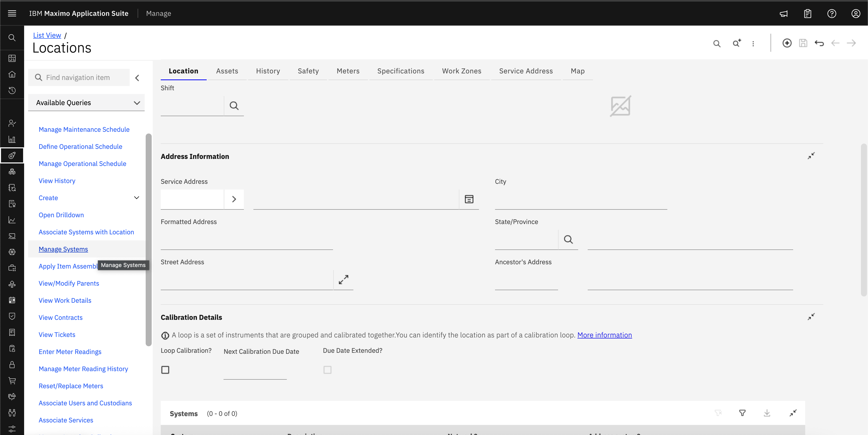Switch to the Map tab

[x=578, y=71]
